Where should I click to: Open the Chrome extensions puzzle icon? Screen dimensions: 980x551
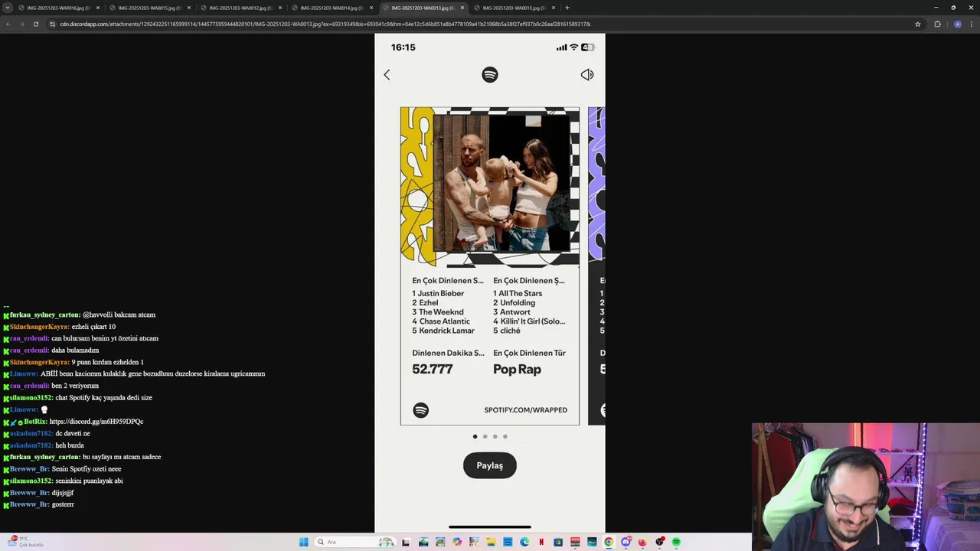937,24
